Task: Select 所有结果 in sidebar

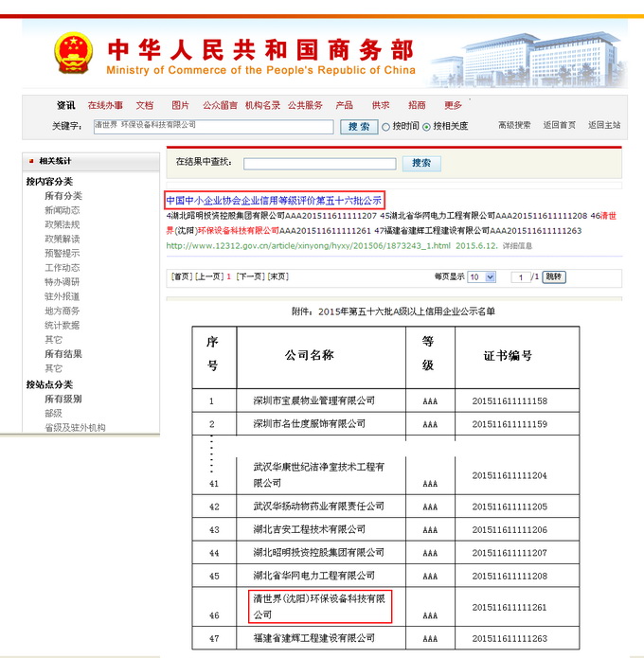Action: tap(63, 354)
